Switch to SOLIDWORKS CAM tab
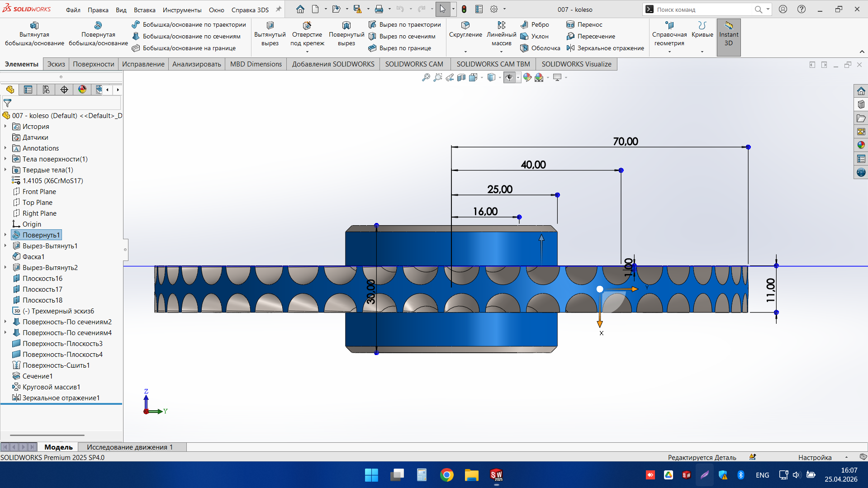868x488 pixels. click(414, 64)
